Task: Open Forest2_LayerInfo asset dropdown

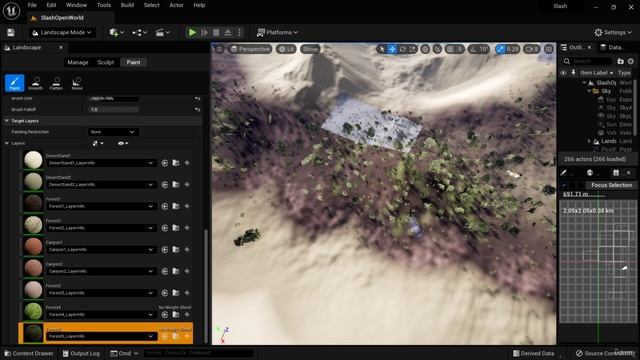Action: point(101,228)
